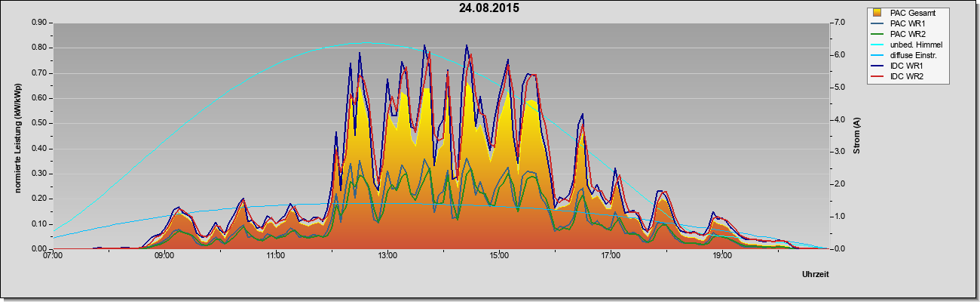Click the 15:00 time axis tick
This screenshot has width=980, height=302.
499,256
